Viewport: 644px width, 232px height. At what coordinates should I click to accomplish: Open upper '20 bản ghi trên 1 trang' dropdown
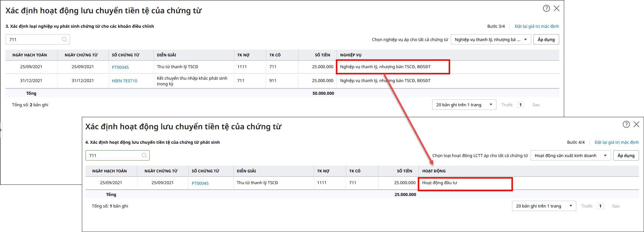click(464, 105)
